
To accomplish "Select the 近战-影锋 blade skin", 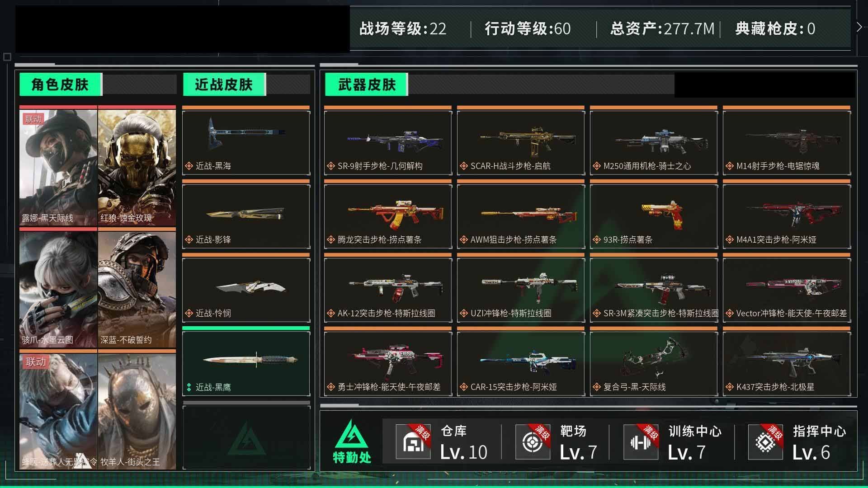I will click(x=246, y=216).
